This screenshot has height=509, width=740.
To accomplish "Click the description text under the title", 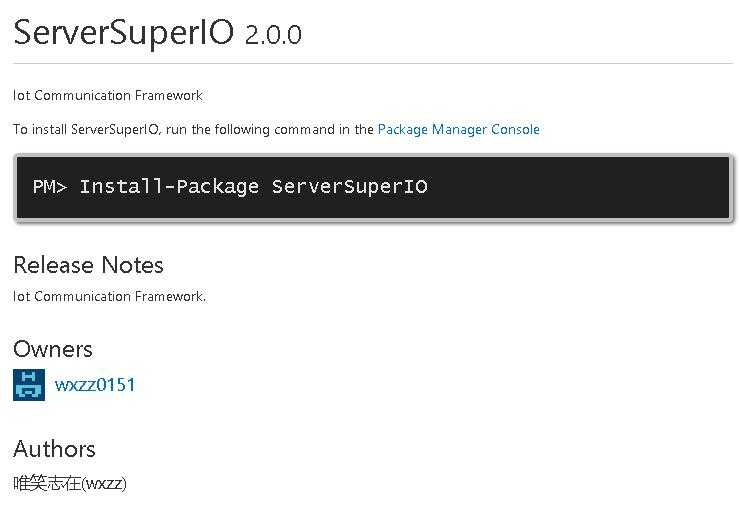I will point(108,96).
